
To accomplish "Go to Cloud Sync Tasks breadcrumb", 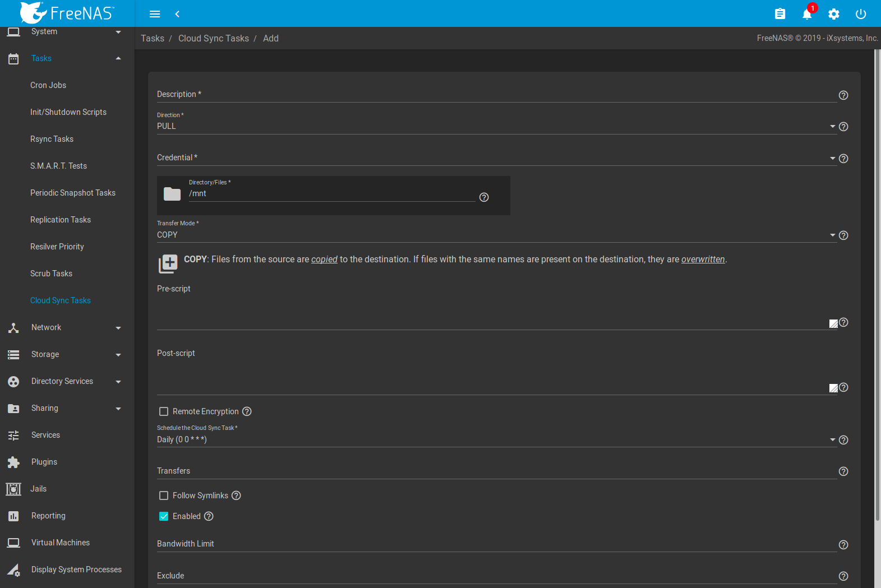I will [x=214, y=38].
